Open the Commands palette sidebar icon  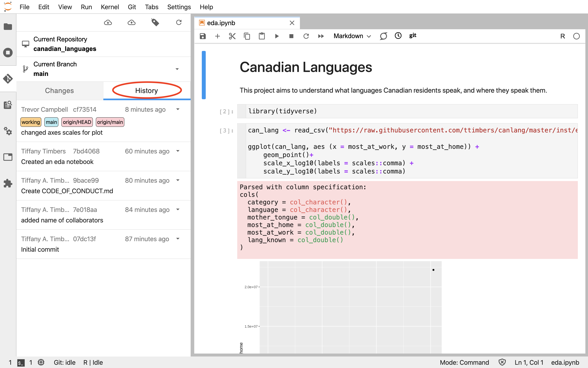[x=8, y=105]
